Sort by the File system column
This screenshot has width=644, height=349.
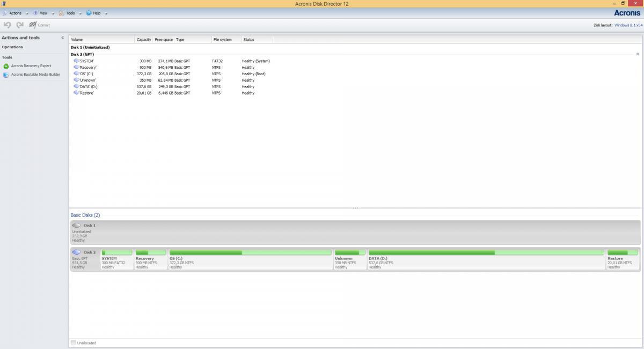(x=226, y=39)
